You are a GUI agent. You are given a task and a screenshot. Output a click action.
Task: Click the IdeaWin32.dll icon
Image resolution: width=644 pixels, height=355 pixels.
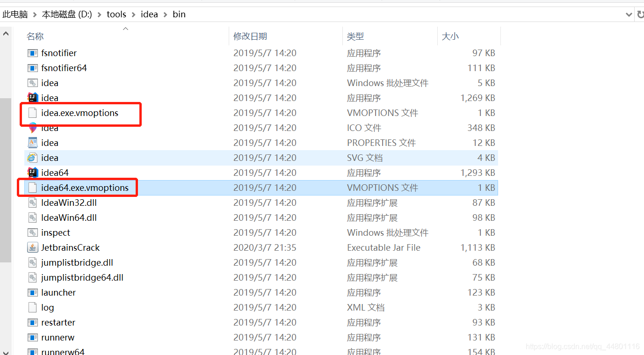tap(32, 203)
